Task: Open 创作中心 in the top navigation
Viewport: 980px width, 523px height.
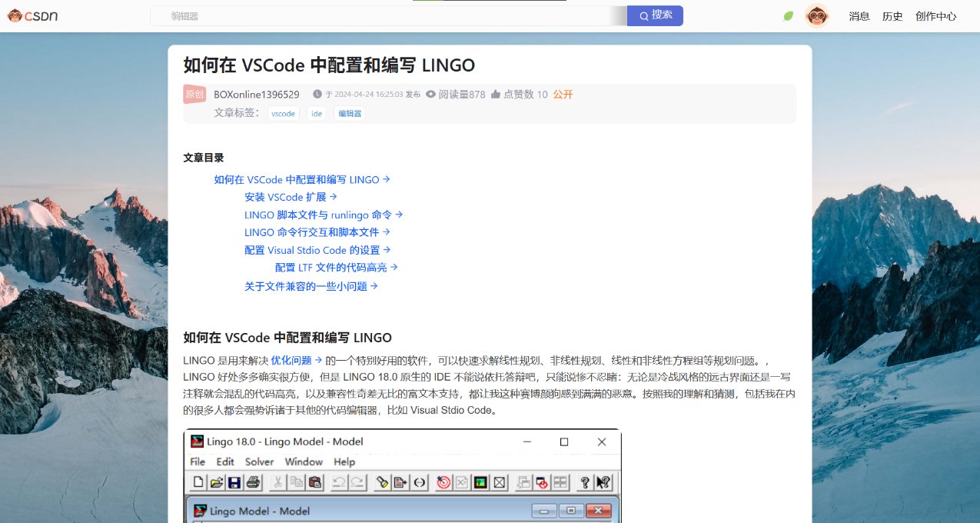Action: pos(936,16)
